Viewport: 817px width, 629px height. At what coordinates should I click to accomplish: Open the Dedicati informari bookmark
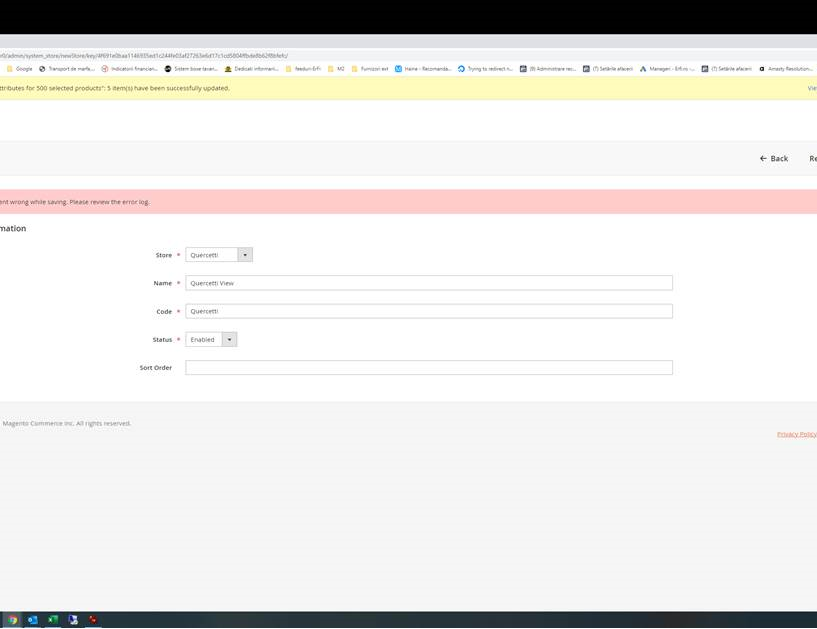point(252,69)
